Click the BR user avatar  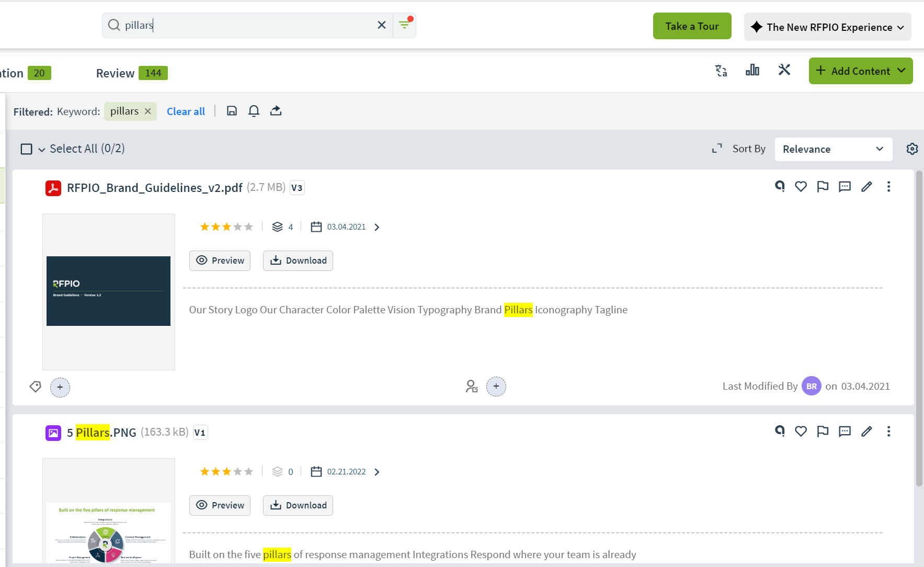click(x=811, y=386)
